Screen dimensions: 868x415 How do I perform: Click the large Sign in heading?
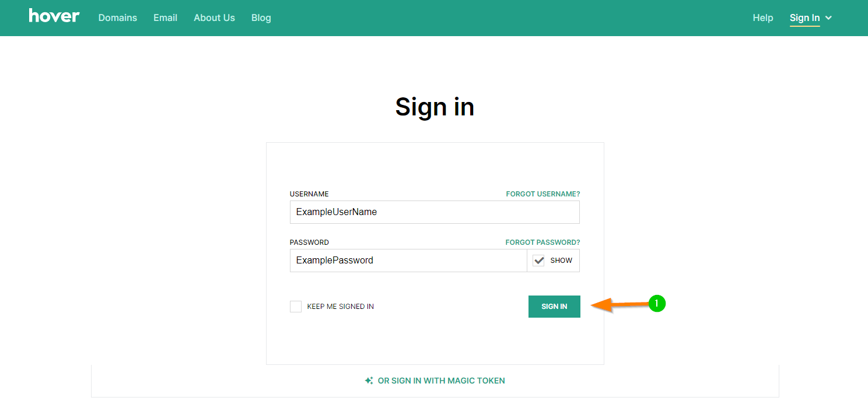pyautogui.click(x=435, y=107)
